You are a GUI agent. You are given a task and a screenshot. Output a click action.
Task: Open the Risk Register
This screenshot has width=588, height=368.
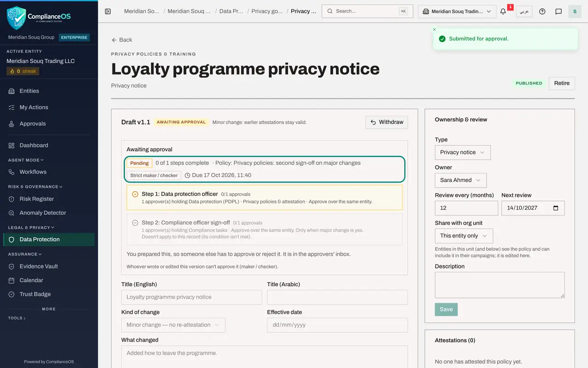[49, 199]
